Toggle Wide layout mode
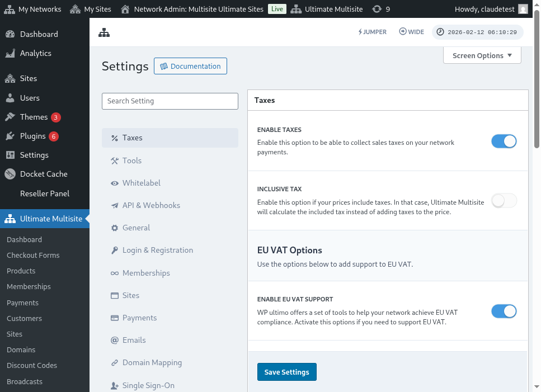Image resolution: width=541 pixels, height=392 pixels. pyautogui.click(x=412, y=32)
